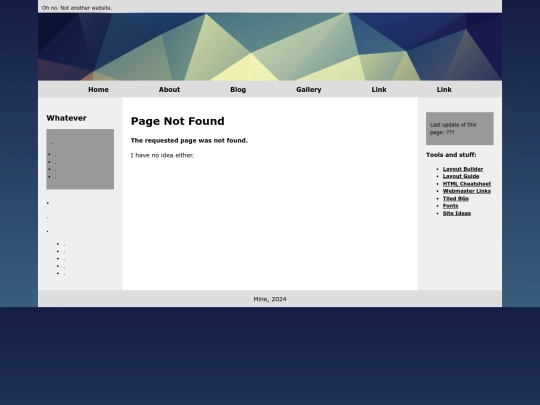This screenshot has width=540, height=405.
Task: Click the Whatever sidebar heading
Action: pyautogui.click(x=66, y=118)
